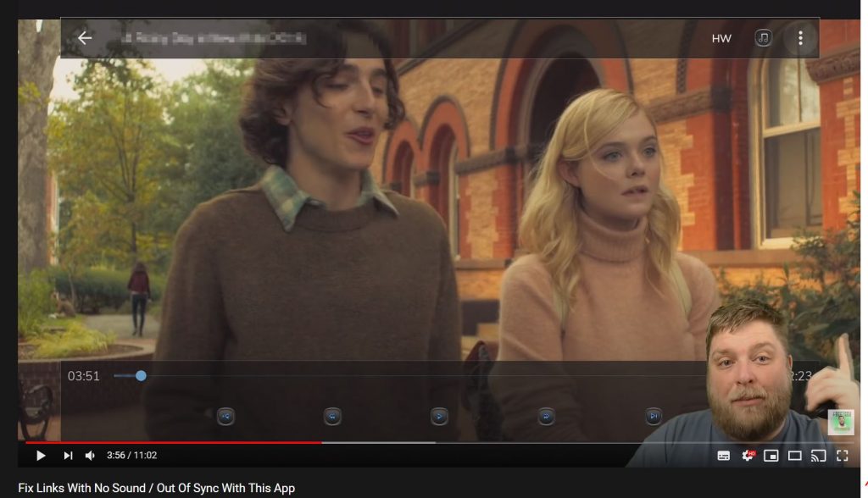Open YouTube settings gear

[x=748, y=456]
